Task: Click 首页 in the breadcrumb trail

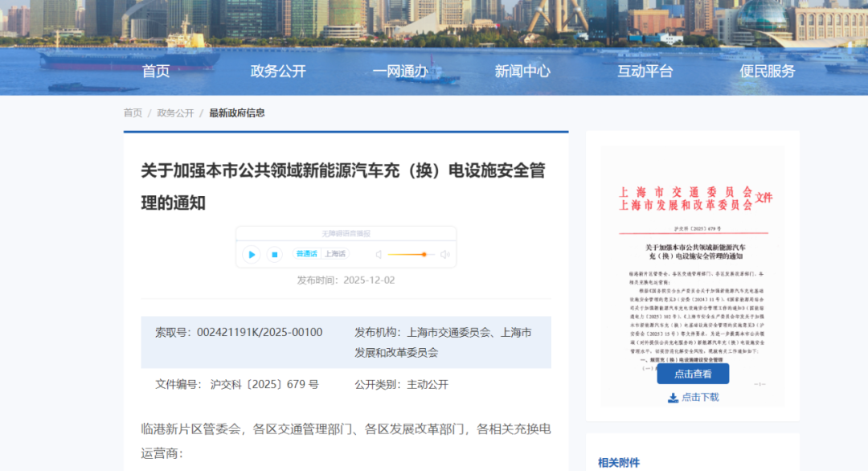Action: tap(132, 113)
